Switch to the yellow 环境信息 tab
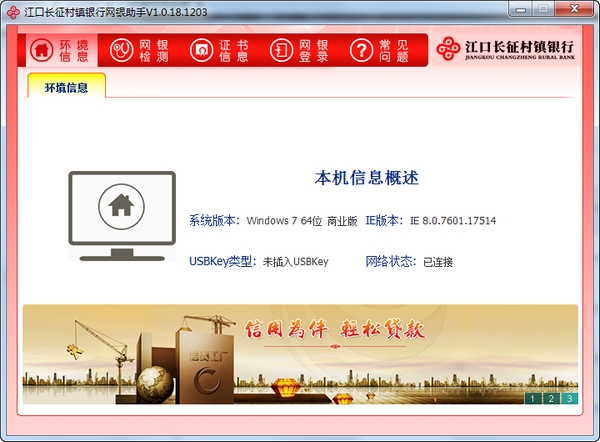This screenshot has height=442, width=600. point(66,86)
